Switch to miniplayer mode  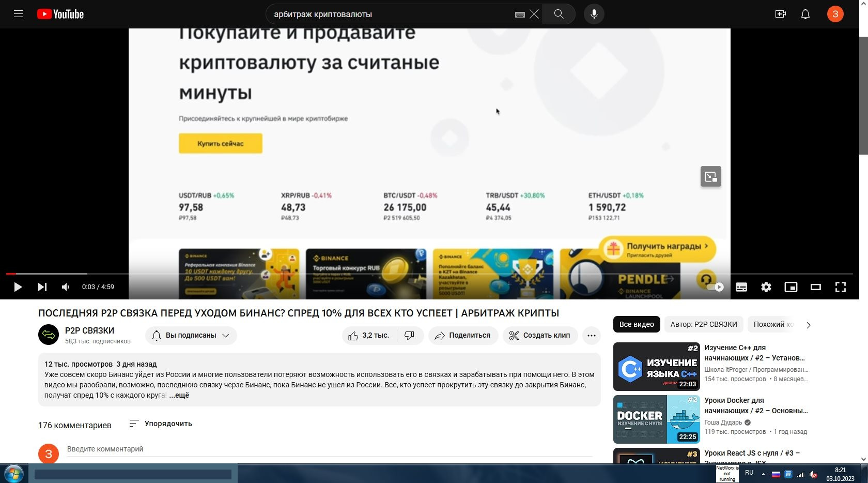coord(791,287)
